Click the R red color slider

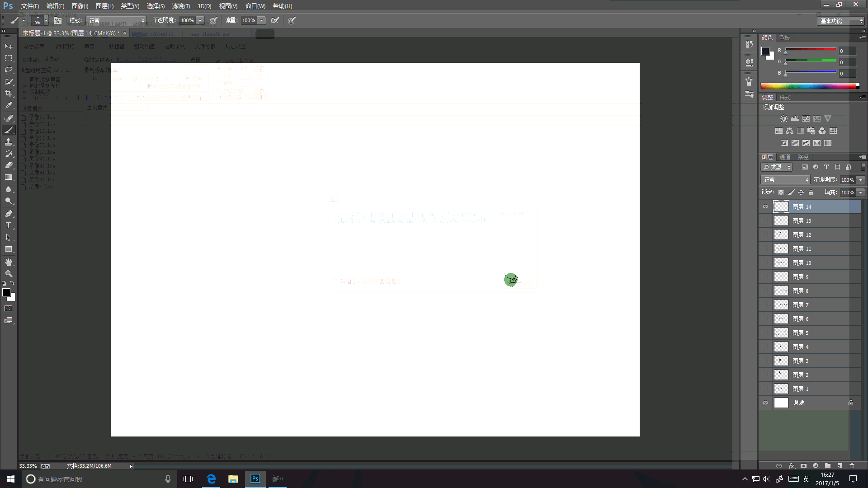[811, 49]
